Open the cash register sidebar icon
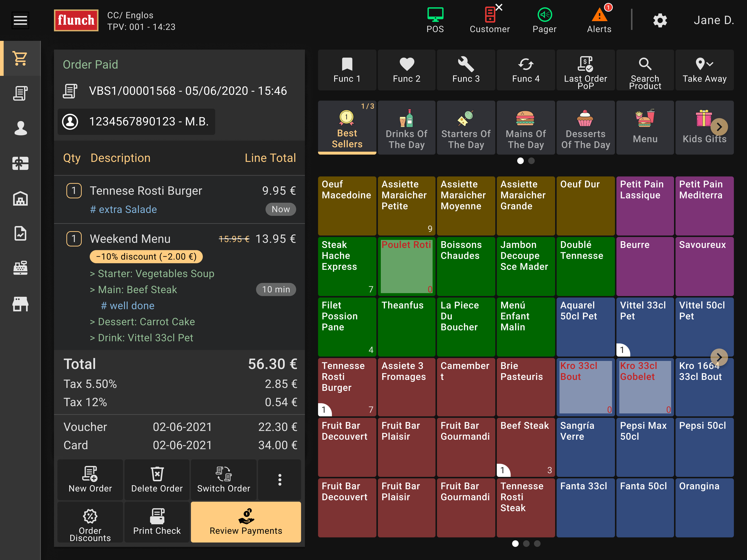This screenshot has height=560, width=747. (x=20, y=268)
